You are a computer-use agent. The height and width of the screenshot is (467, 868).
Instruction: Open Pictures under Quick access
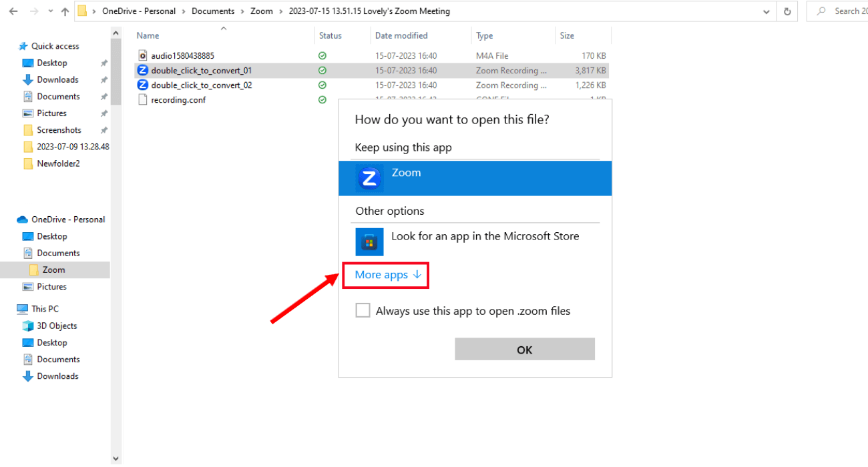51,113
